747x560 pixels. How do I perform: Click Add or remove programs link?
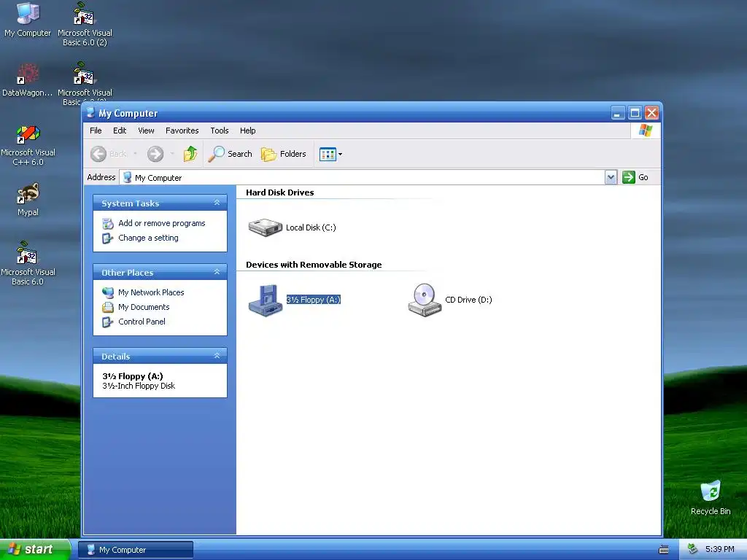click(x=161, y=223)
